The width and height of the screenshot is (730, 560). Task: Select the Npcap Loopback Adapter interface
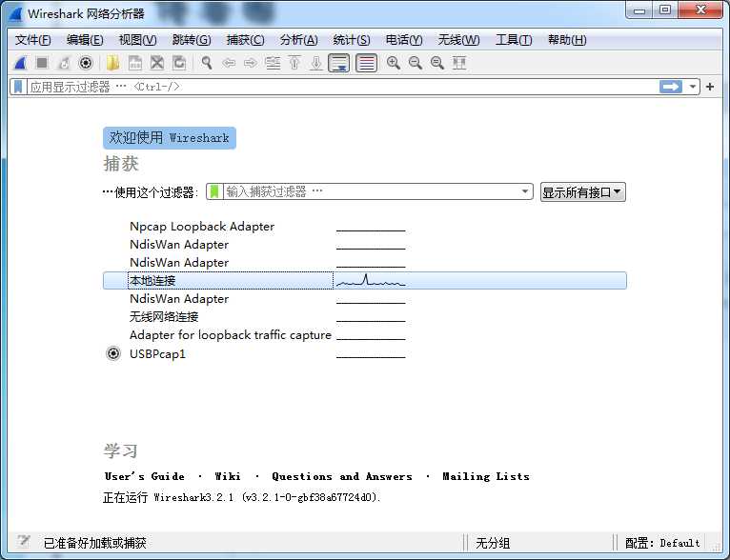(202, 227)
